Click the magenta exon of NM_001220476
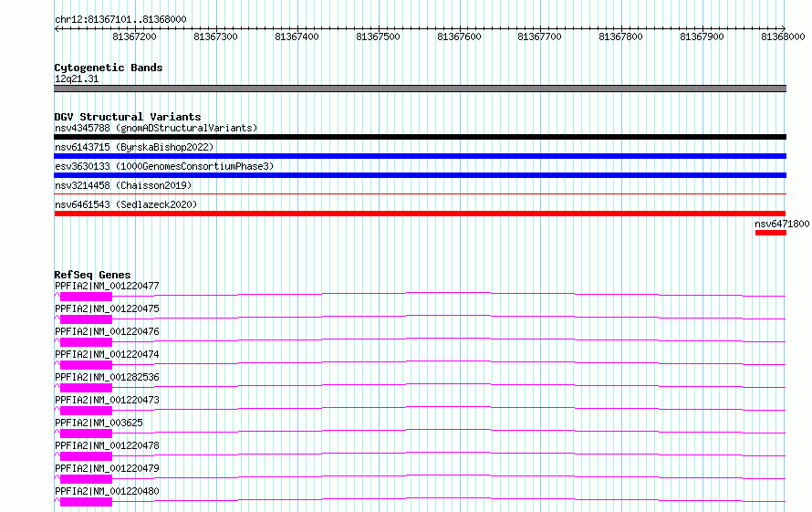This screenshot has width=812, height=512. [86, 342]
